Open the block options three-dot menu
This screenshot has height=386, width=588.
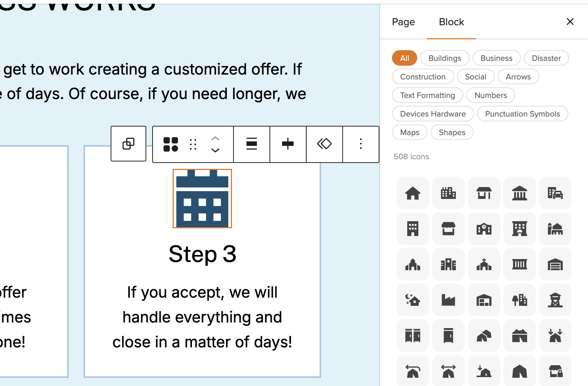[x=360, y=144]
